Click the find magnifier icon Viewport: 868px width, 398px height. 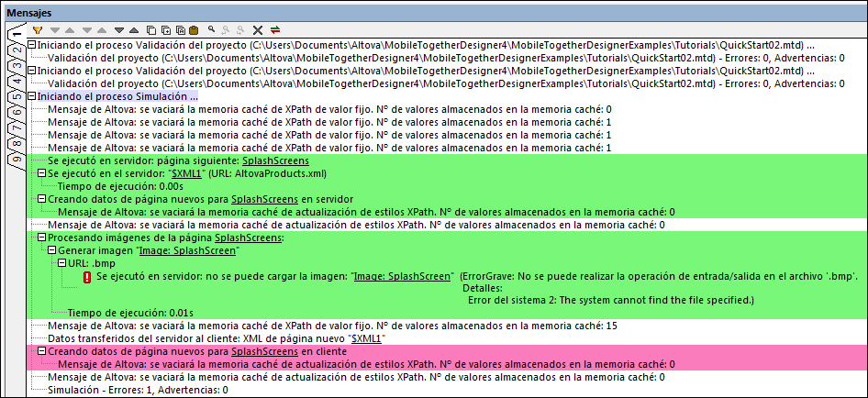[x=211, y=30]
